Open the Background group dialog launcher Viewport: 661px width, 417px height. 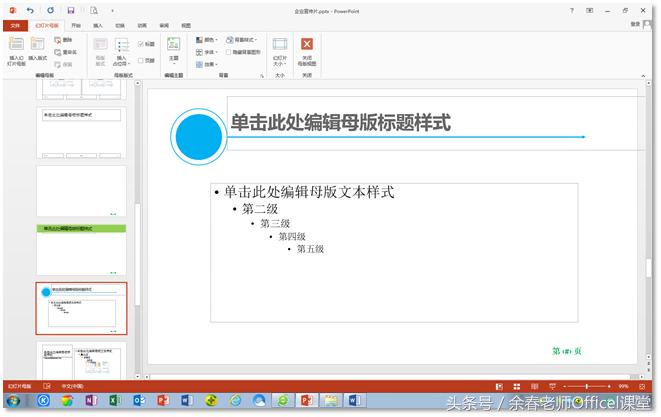click(262, 76)
